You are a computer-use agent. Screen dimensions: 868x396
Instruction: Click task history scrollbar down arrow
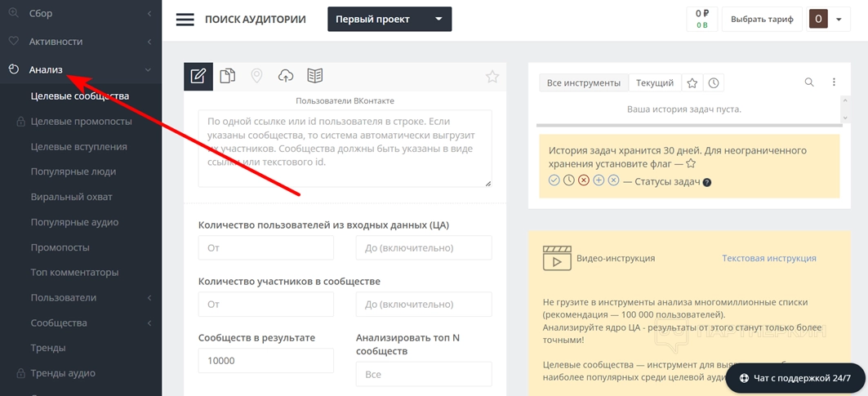(845, 118)
